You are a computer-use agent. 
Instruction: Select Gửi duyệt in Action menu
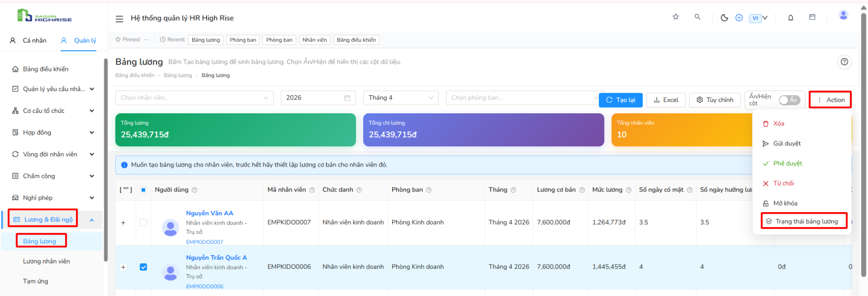point(801,143)
